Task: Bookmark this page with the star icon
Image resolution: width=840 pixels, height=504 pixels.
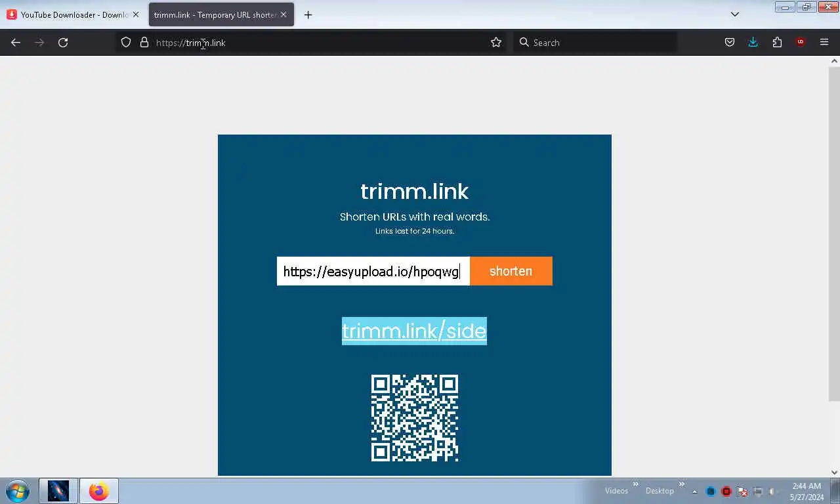Action: pyautogui.click(x=496, y=42)
